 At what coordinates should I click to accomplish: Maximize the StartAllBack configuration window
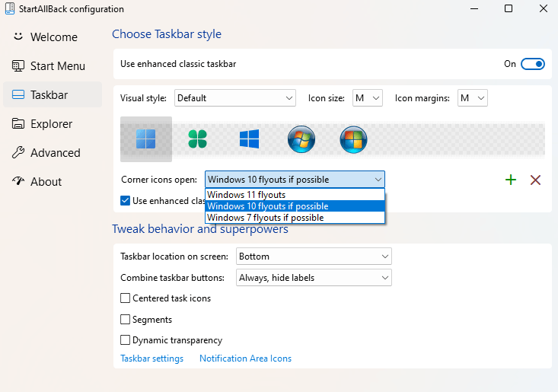click(509, 8)
